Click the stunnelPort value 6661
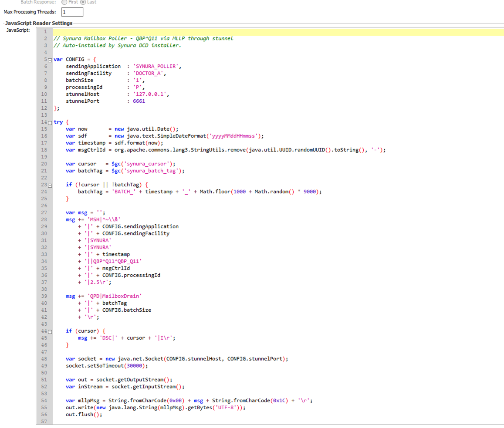504x428 pixels. (139, 101)
